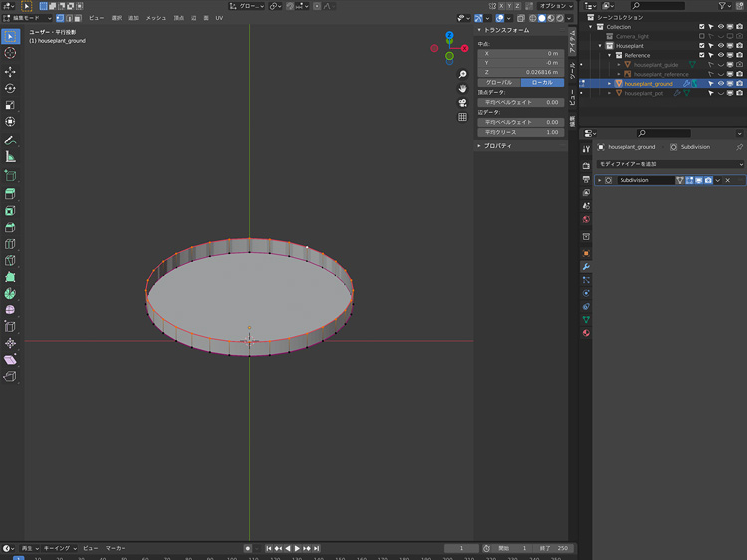The image size is (747, 560).
Task: Hide houseplant_ground using its eye icon
Action: tap(719, 84)
